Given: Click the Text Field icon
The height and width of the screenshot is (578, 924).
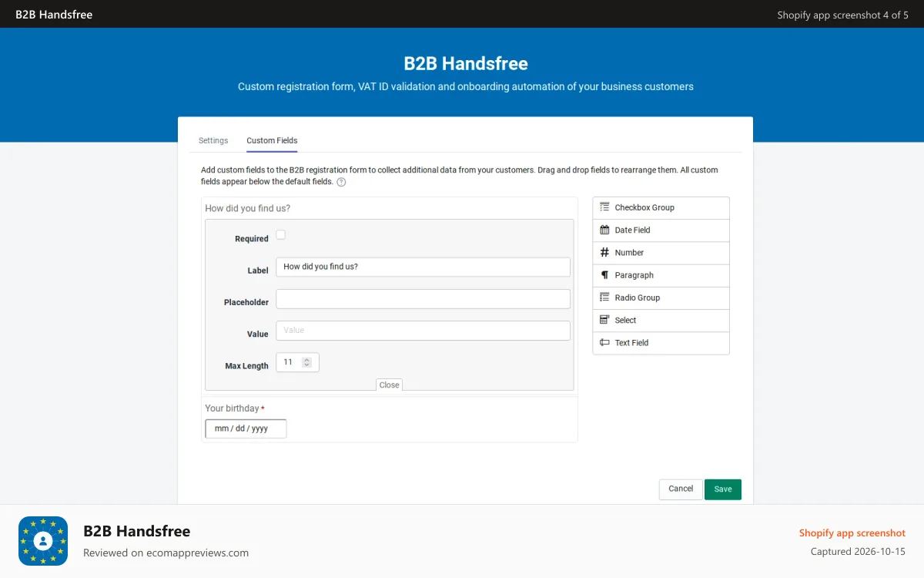Looking at the screenshot, I should [x=604, y=342].
